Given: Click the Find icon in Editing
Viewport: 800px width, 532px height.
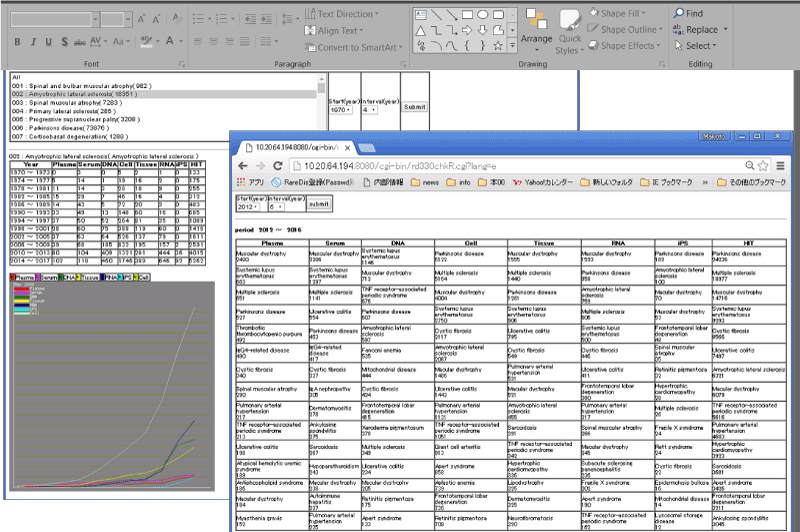Looking at the screenshot, I should [688, 14].
